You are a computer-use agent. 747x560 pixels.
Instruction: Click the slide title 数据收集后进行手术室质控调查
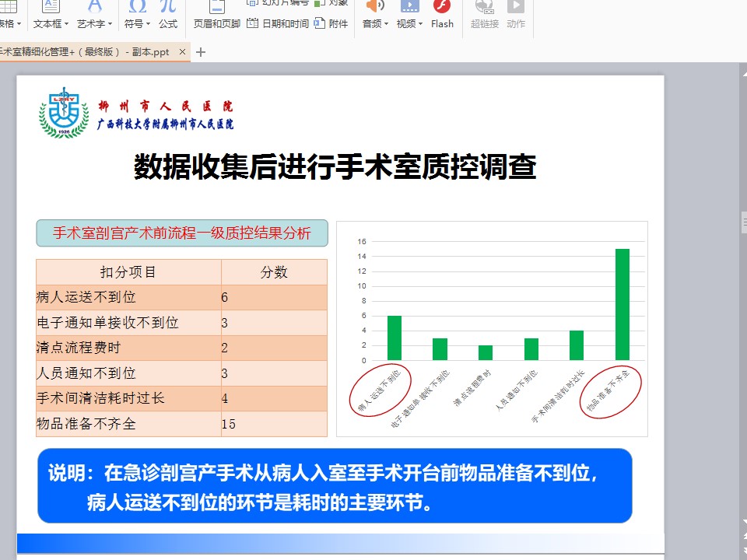pos(335,167)
